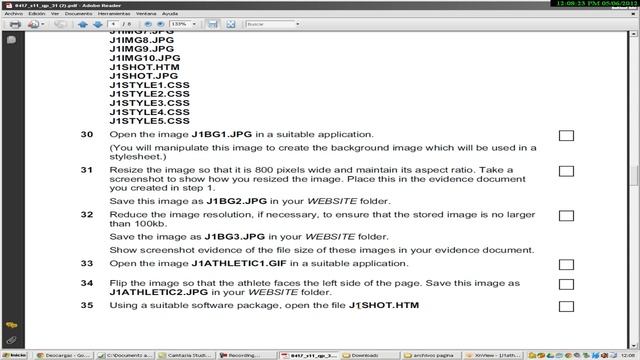
Task: Click the bold J1BG3.JPG text in step 32
Action: (235, 237)
